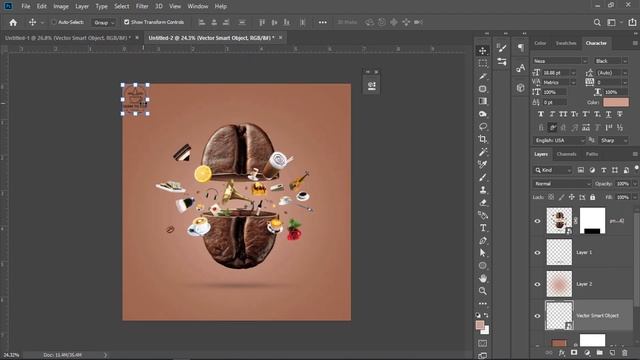
Task: Open the font size dropdown arrow
Action: [x=573, y=73]
